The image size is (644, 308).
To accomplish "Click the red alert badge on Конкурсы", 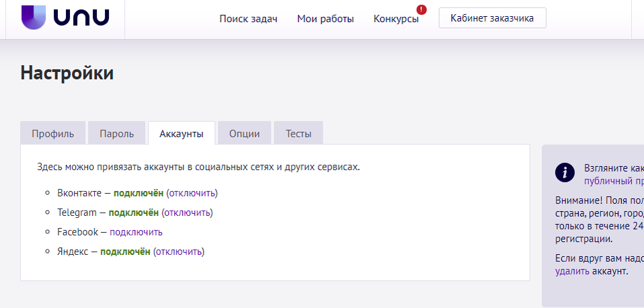I will click(421, 9).
